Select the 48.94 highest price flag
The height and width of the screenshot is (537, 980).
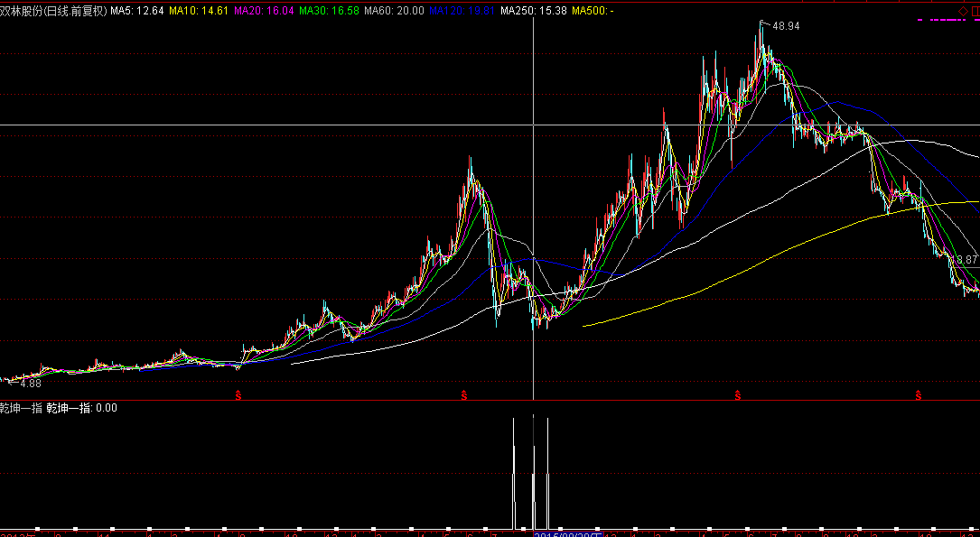coord(785,27)
